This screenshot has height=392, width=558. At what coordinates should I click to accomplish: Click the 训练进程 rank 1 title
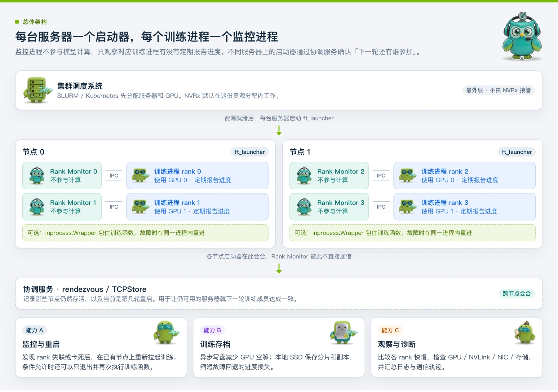[177, 203]
